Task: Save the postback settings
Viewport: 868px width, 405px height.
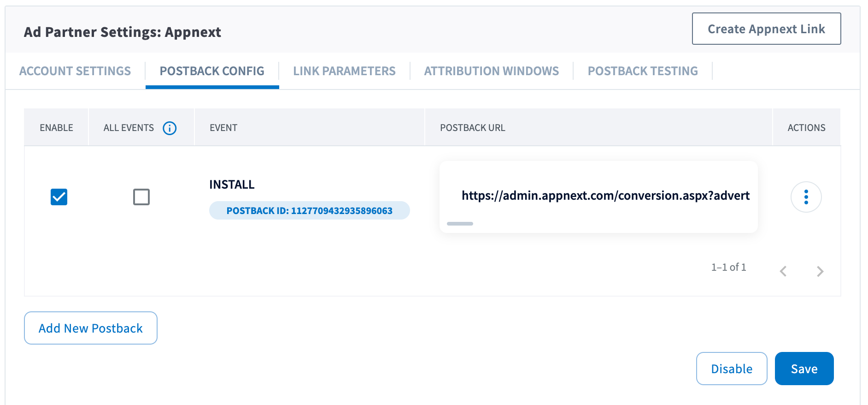Action: coord(804,369)
